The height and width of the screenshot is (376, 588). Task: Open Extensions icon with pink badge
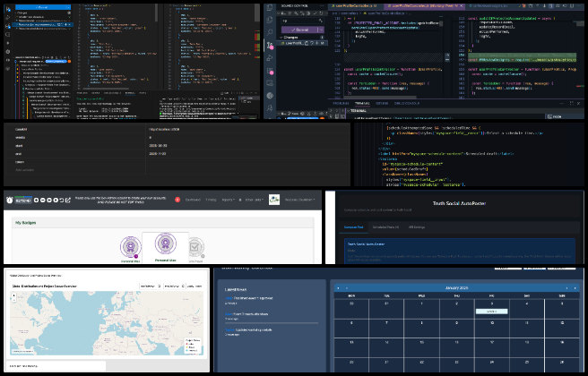(x=270, y=71)
